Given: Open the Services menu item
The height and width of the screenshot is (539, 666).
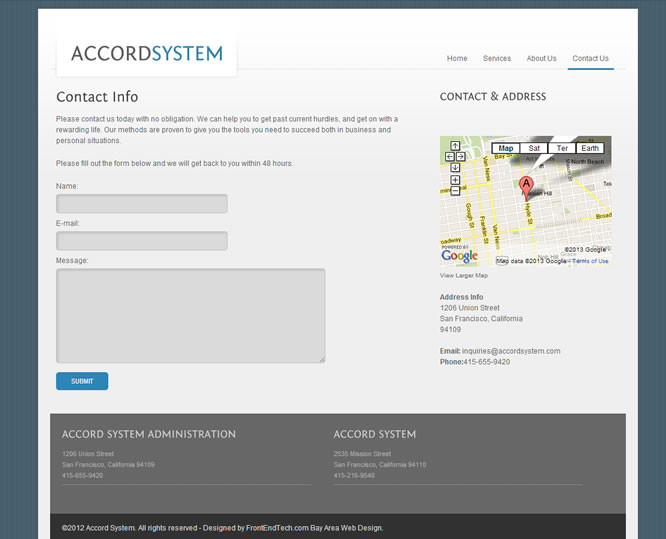Looking at the screenshot, I should pos(497,59).
